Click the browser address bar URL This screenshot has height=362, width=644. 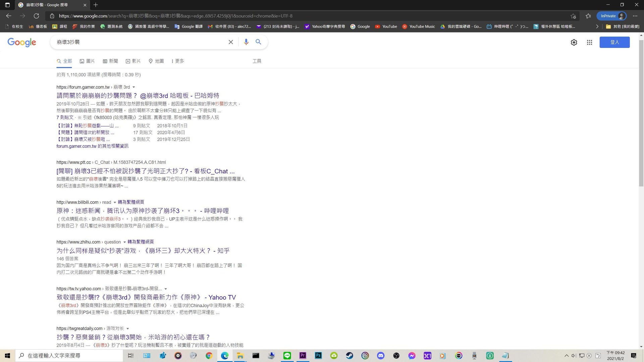coord(175,16)
